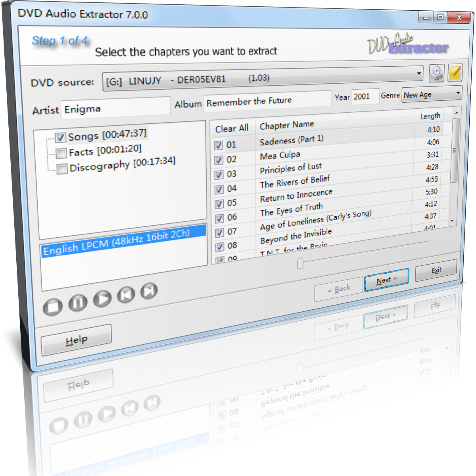Open Help
This screenshot has height=476, width=476.
click(76, 340)
